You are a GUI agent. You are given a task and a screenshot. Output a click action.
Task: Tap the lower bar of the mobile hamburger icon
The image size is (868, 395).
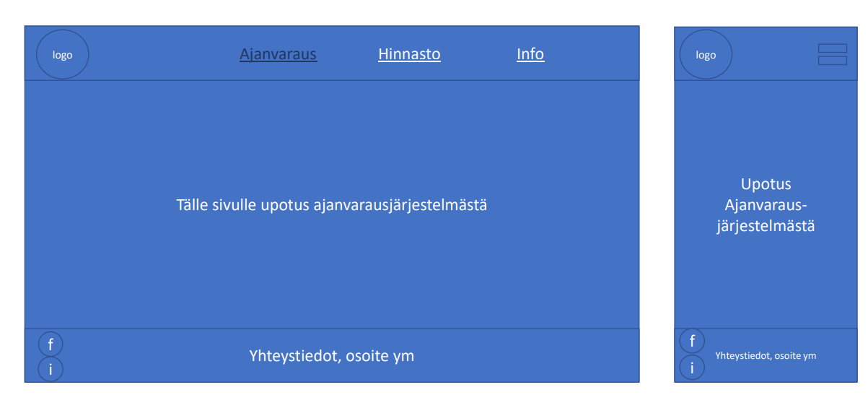click(832, 61)
